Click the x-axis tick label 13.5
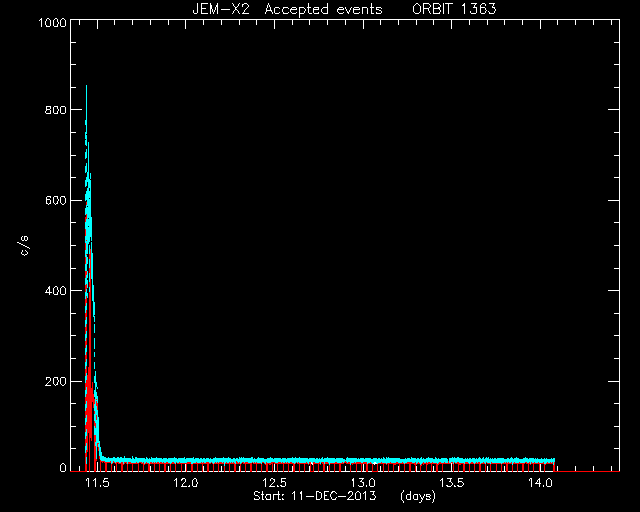Image resolution: width=640 pixels, height=512 pixels. 451,483
